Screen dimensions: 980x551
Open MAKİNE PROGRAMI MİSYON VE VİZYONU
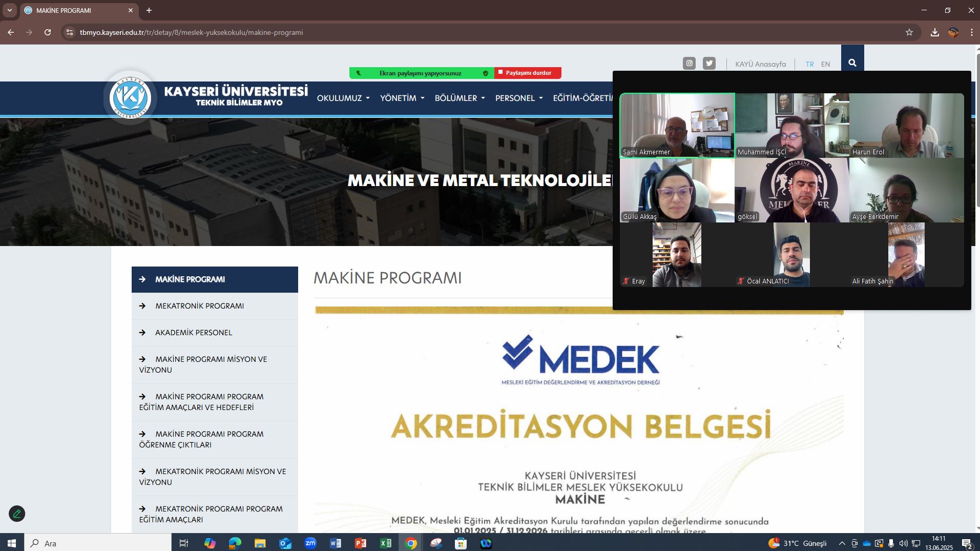pos(215,364)
